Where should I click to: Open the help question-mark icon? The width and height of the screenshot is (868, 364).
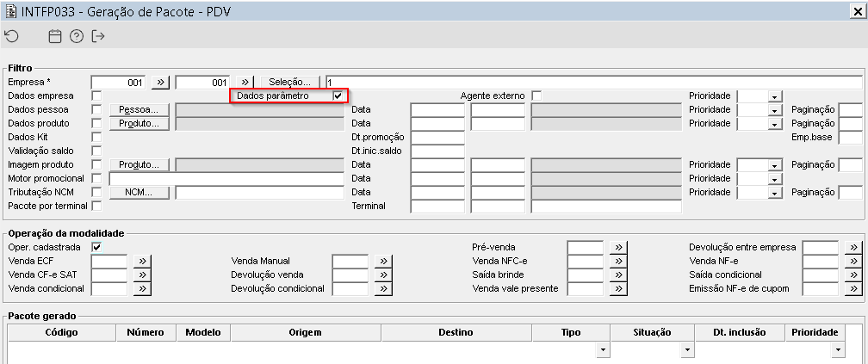77,36
